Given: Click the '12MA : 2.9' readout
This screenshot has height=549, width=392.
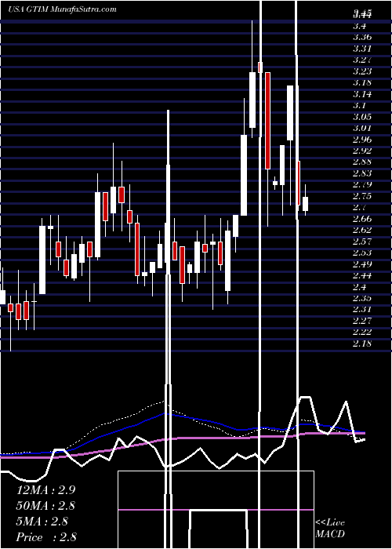Looking at the screenshot, I should [46, 490].
